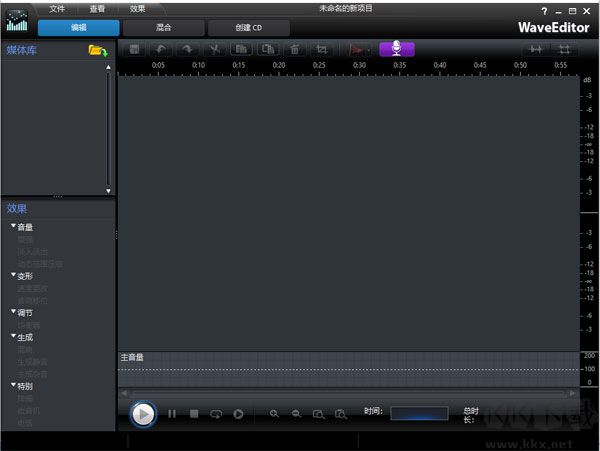Delete selection with trash icon
The height and width of the screenshot is (451, 600).
pos(295,49)
